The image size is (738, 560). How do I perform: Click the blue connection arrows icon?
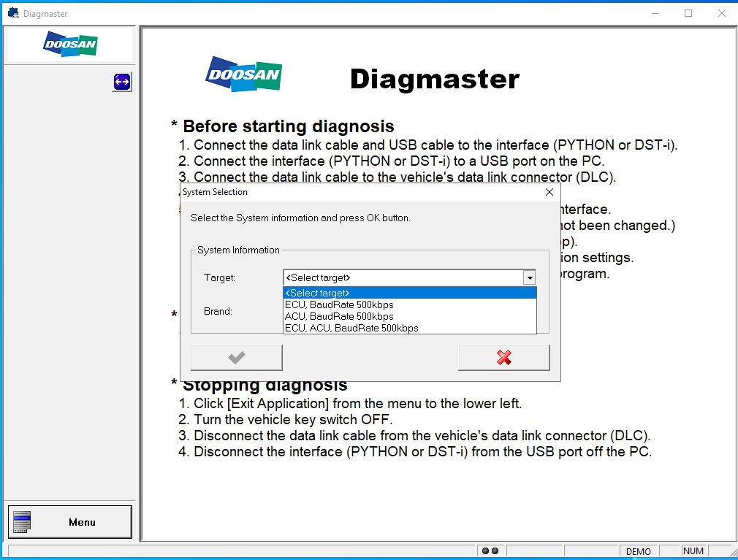(x=122, y=82)
